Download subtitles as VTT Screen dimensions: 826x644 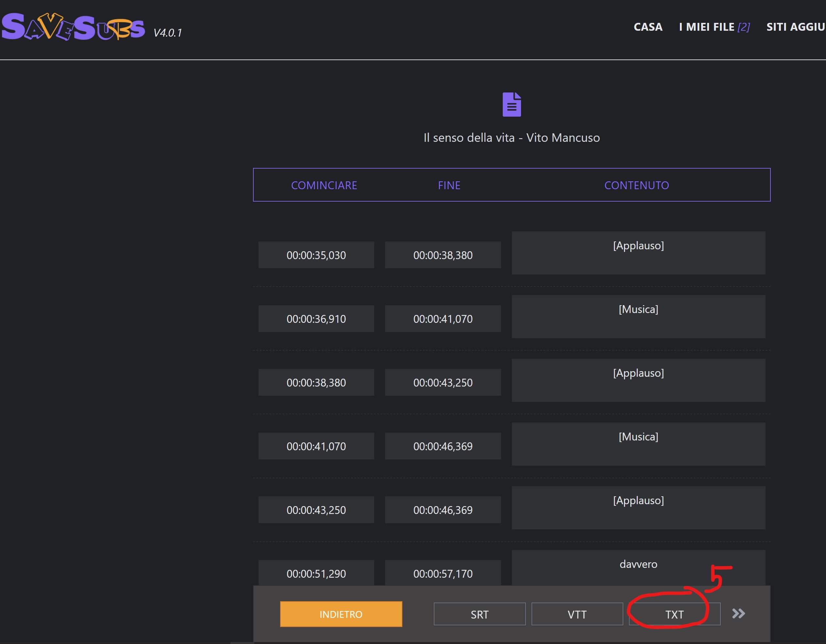click(577, 614)
